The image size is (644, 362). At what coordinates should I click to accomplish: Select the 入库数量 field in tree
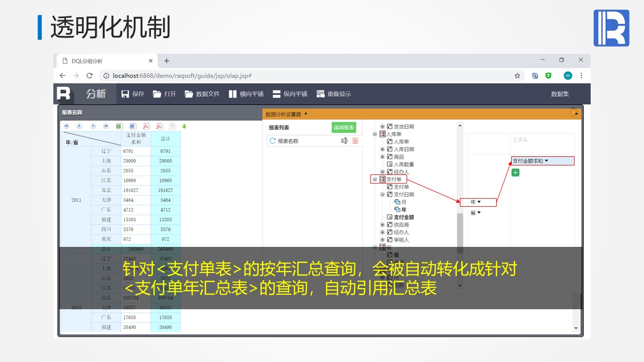pyautogui.click(x=404, y=164)
